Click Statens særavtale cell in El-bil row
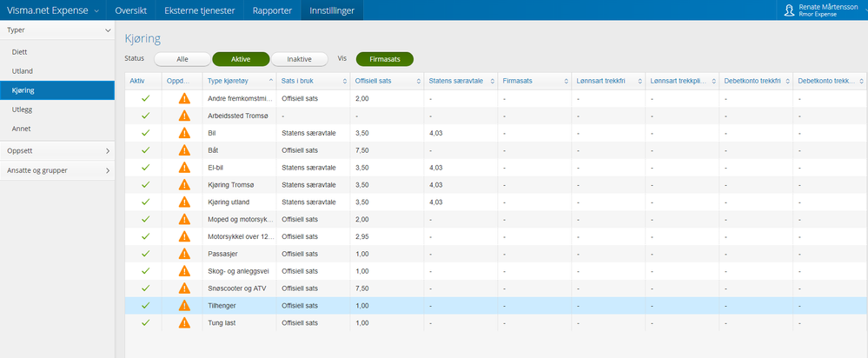Screen dimensions: 868x358 [x=461, y=168]
